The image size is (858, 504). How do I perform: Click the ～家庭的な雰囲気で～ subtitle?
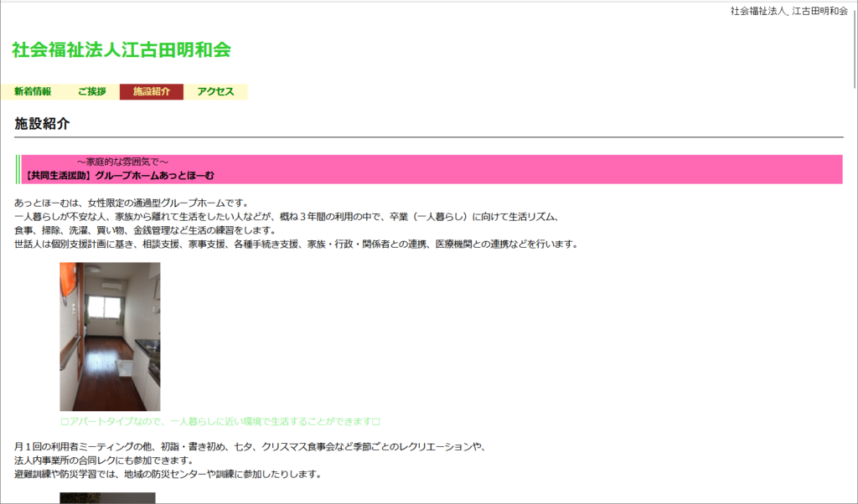click(x=123, y=162)
